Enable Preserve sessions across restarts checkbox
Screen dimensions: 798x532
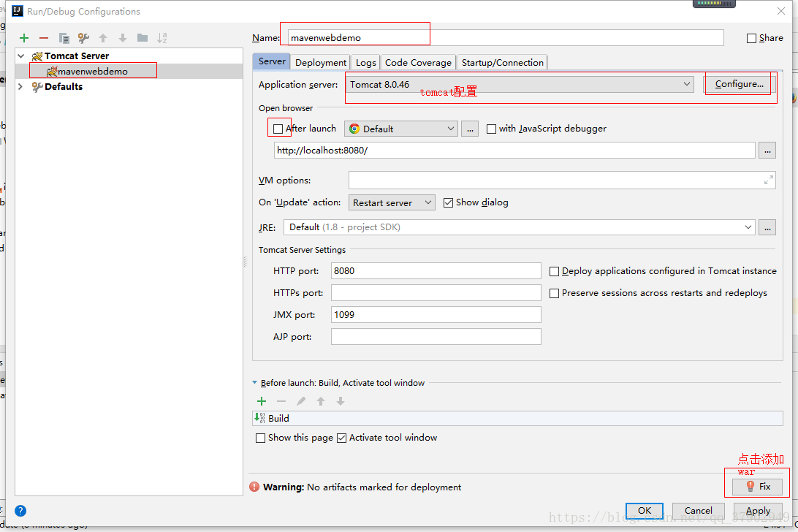554,293
